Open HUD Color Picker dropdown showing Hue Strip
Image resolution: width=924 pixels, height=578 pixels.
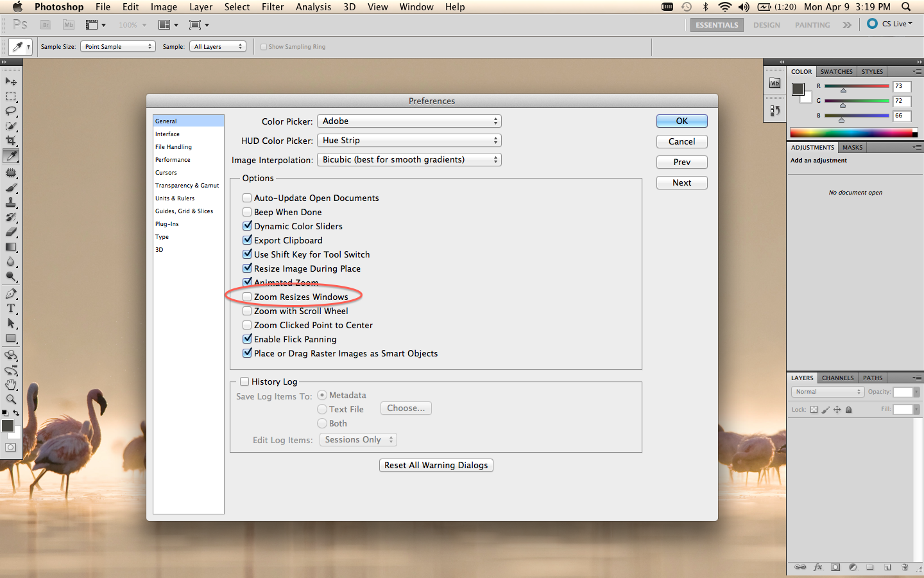[x=409, y=140]
